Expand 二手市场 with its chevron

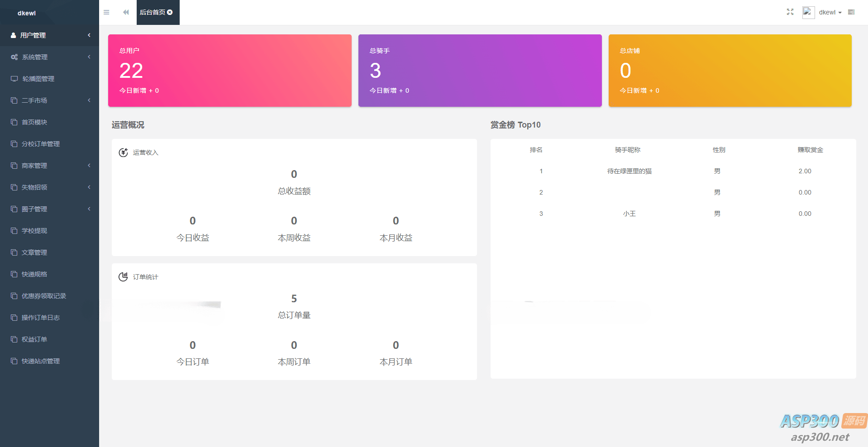pyautogui.click(x=89, y=100)
